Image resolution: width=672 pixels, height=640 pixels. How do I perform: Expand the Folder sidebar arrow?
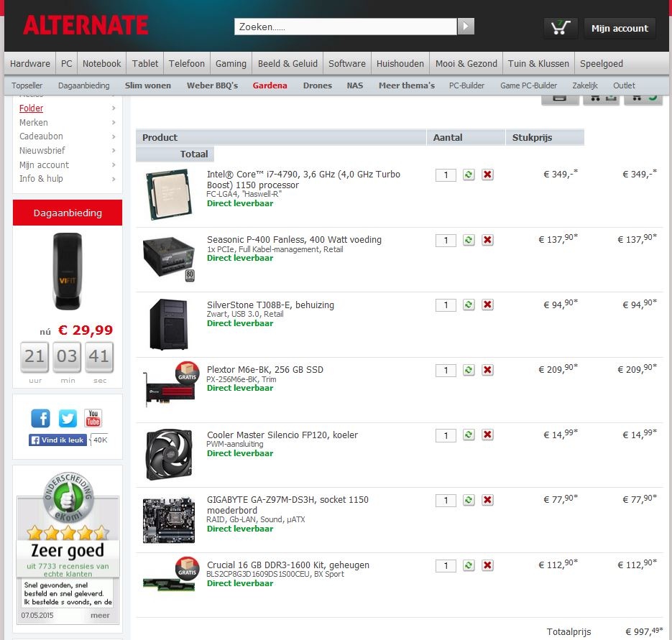[114, 108]
